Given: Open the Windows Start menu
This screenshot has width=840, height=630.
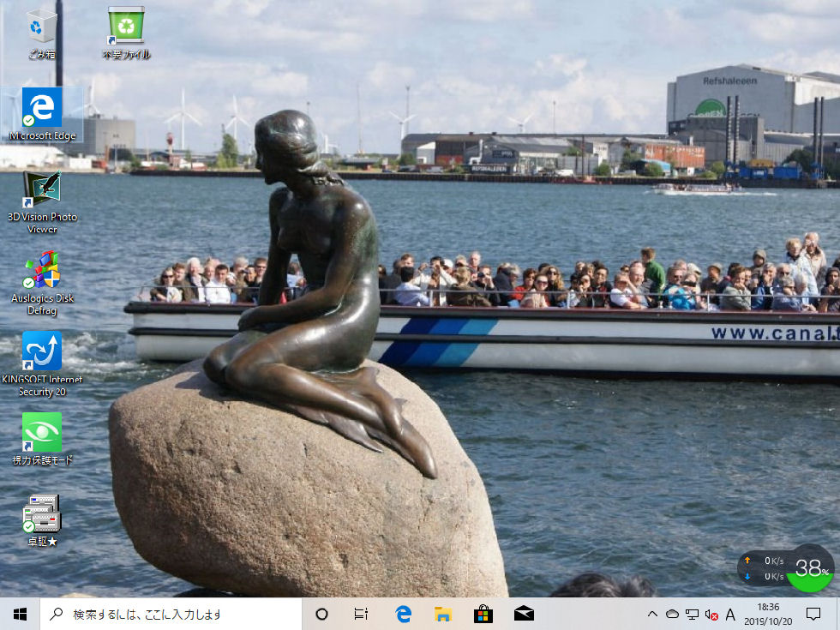Looking at the screenshot, I should (20, 614).
